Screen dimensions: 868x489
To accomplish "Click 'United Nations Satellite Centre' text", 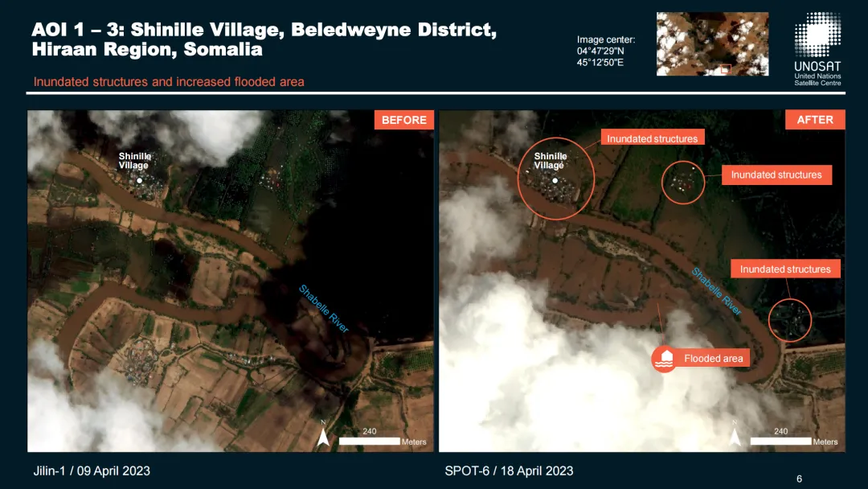I will pyautogui.click(x=817, y=80).
